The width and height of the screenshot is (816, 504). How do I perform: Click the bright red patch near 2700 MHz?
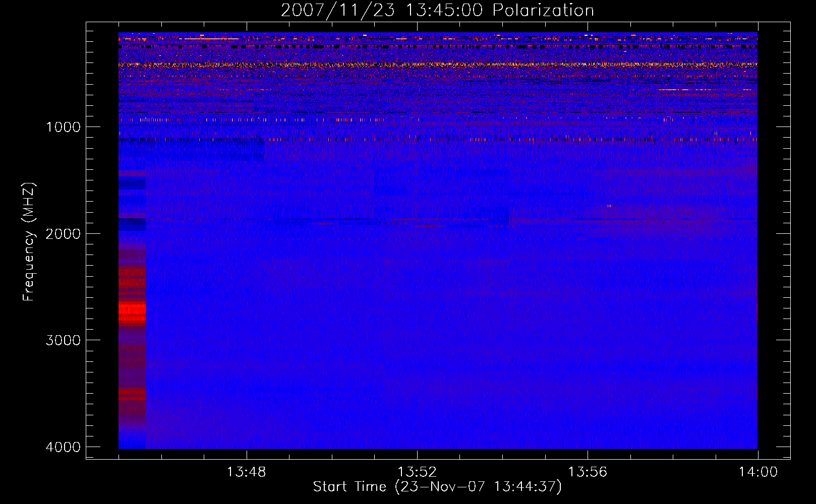[x=132, y=312]
